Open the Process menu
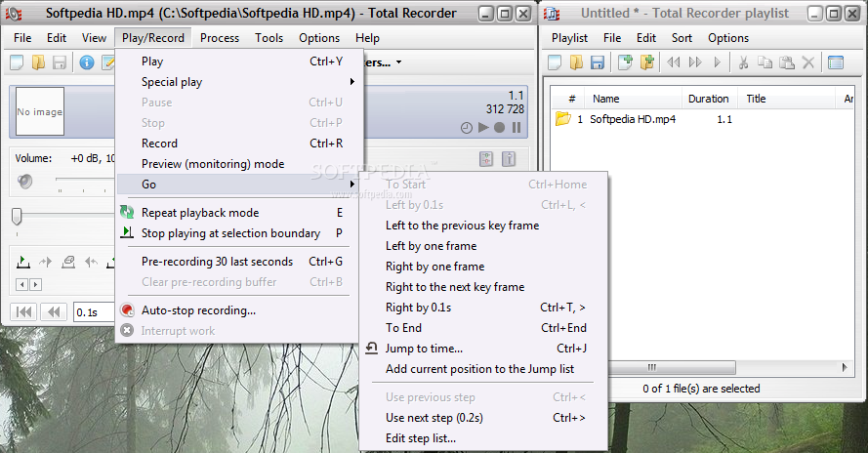The height and width of the screenshot is (453, 868). (x=220, y=38)
